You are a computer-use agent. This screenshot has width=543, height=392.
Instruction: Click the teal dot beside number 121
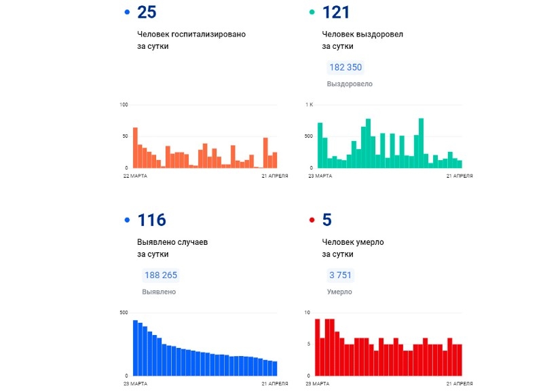[x=312, y=13]
